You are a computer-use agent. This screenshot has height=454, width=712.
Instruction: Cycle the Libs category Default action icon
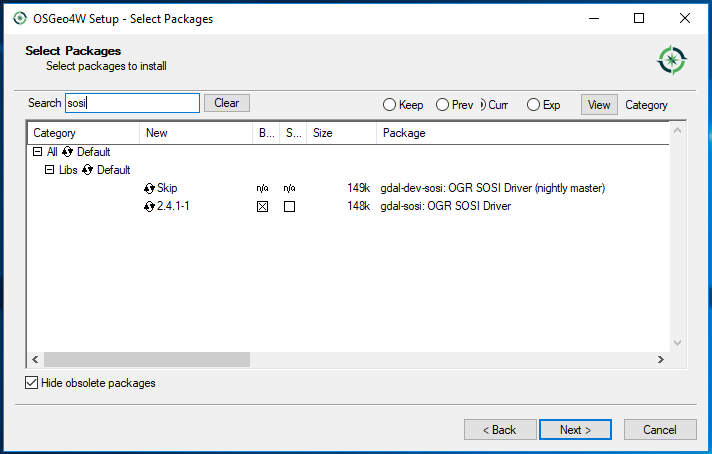point(87,170)
